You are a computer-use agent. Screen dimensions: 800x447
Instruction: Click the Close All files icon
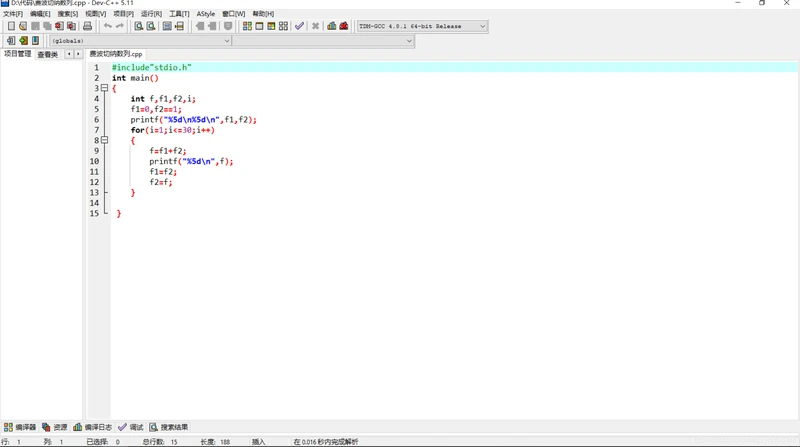click(71, 26)
